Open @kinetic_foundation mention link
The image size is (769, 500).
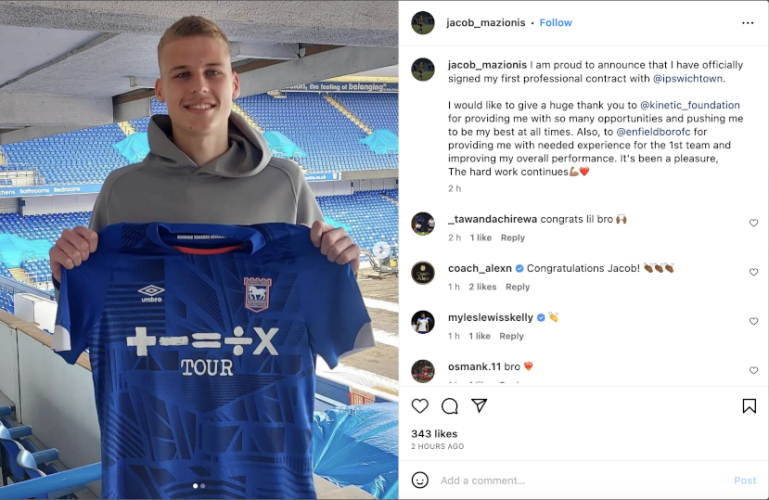(x=690, y=105)
